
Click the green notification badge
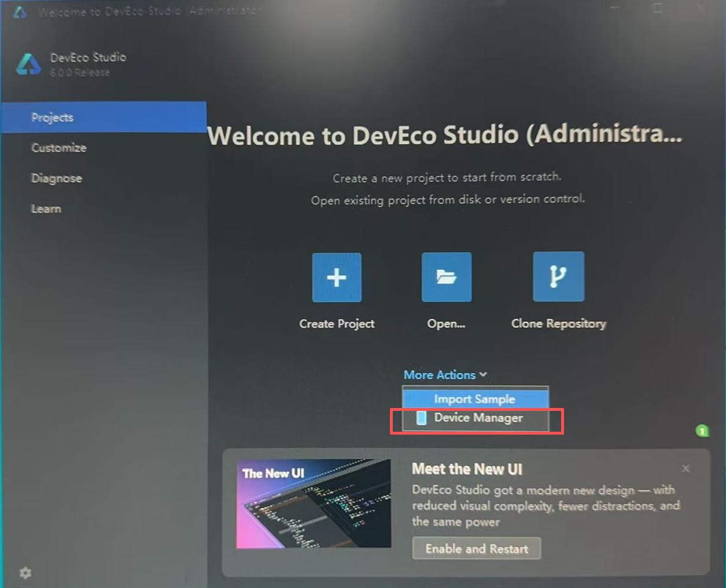(x=702, y=430)
